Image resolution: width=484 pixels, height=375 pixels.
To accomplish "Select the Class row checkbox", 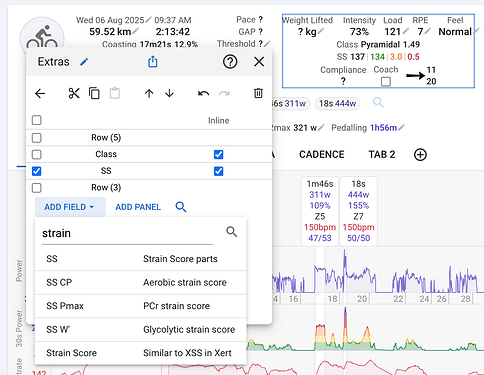I will (x=37, y=154).
